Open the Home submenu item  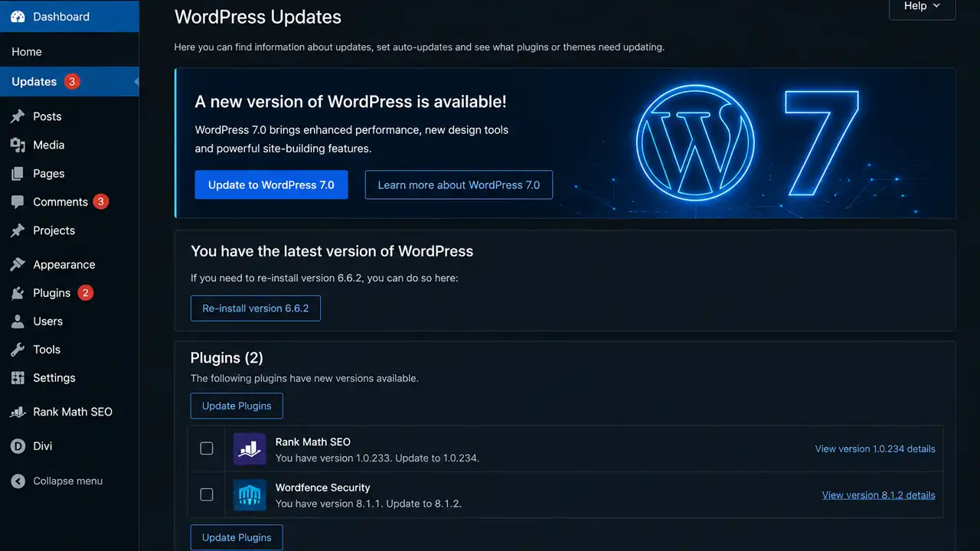[x=27, y=51]
